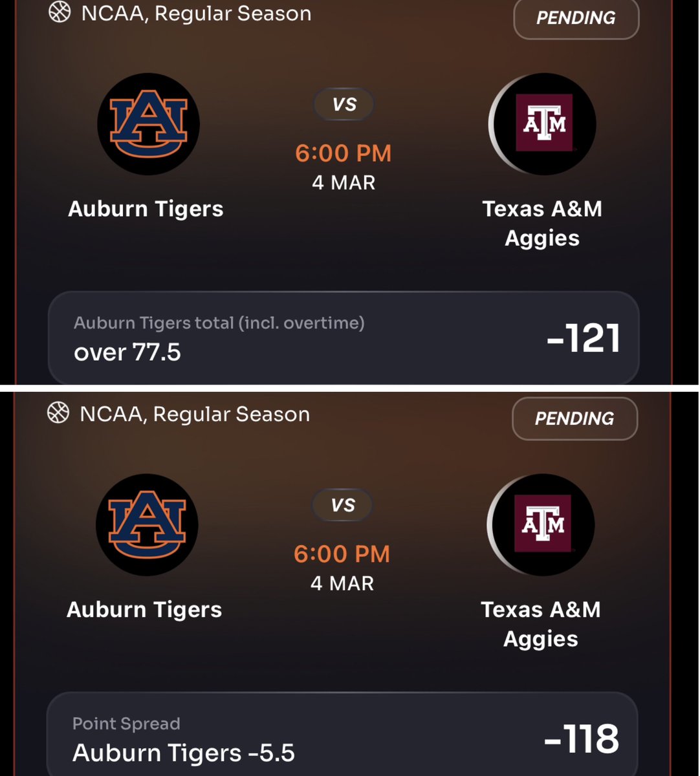This screenshot has width=700, height=776.
Task: Tap the Texas A&M logo in the bottom card
Action: (x=541, y=524)
